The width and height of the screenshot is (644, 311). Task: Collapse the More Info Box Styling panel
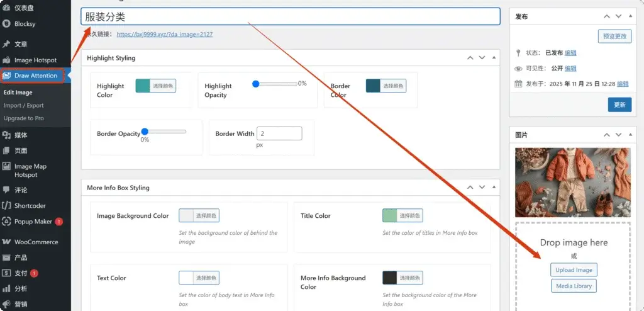point(494,188)
